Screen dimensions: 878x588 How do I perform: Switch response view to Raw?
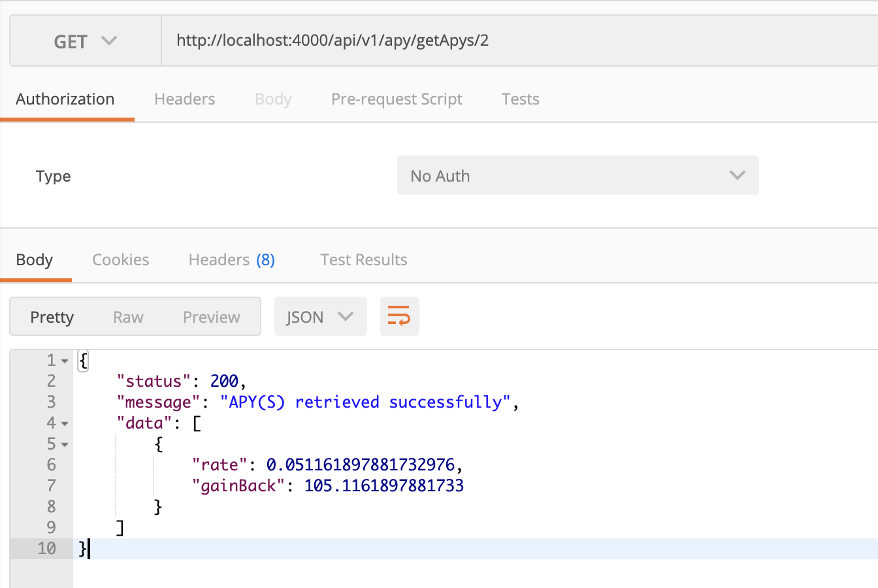tap(127, 316)
